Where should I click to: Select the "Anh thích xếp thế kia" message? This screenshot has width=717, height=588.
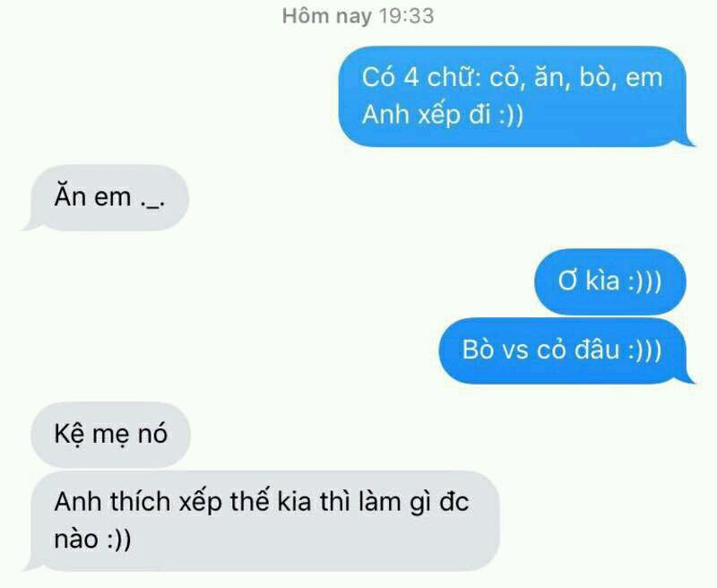click(262, 521)
